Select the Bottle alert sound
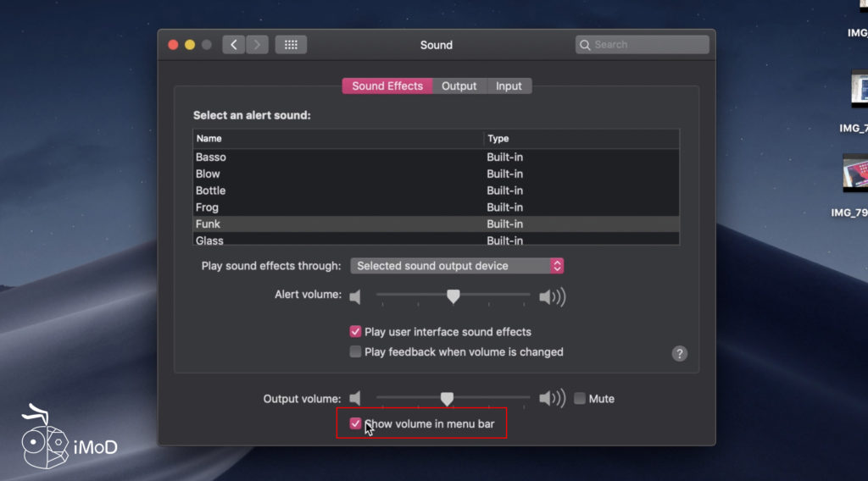The image size is (868, 481). [x=437, y=191]
